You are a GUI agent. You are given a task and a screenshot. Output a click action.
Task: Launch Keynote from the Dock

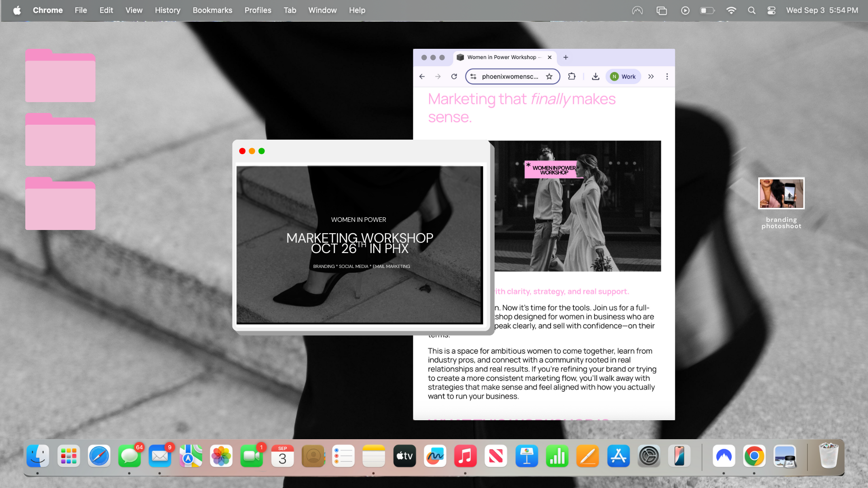point(527,456)
